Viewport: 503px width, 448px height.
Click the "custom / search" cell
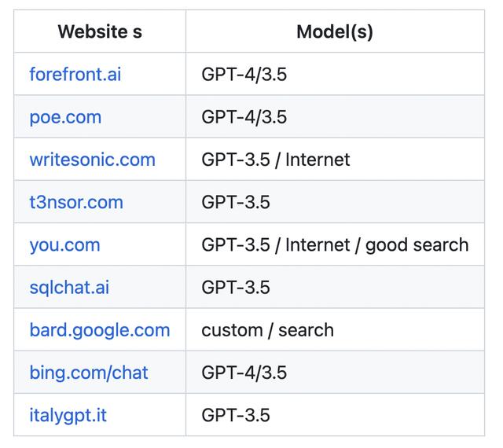267,329
